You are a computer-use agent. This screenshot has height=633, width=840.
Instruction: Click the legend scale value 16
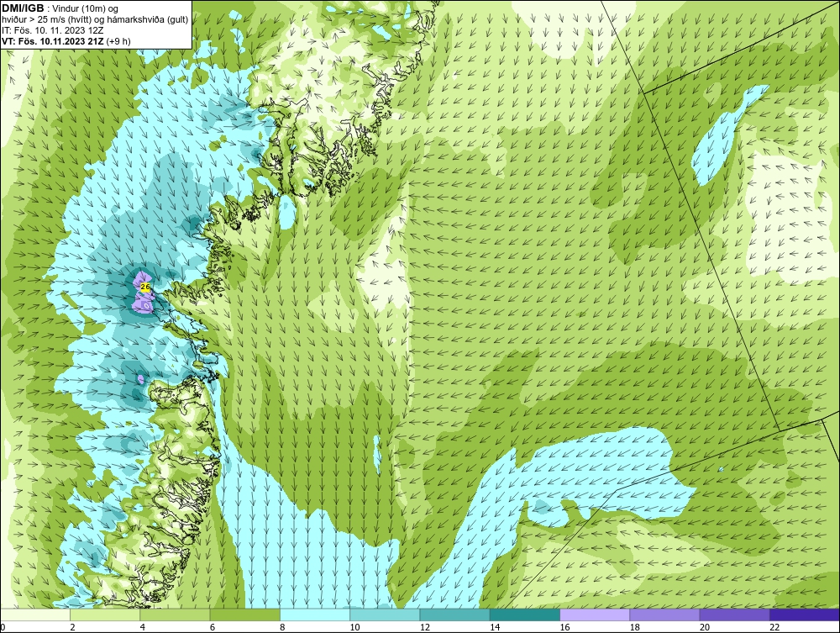[564, 628]
